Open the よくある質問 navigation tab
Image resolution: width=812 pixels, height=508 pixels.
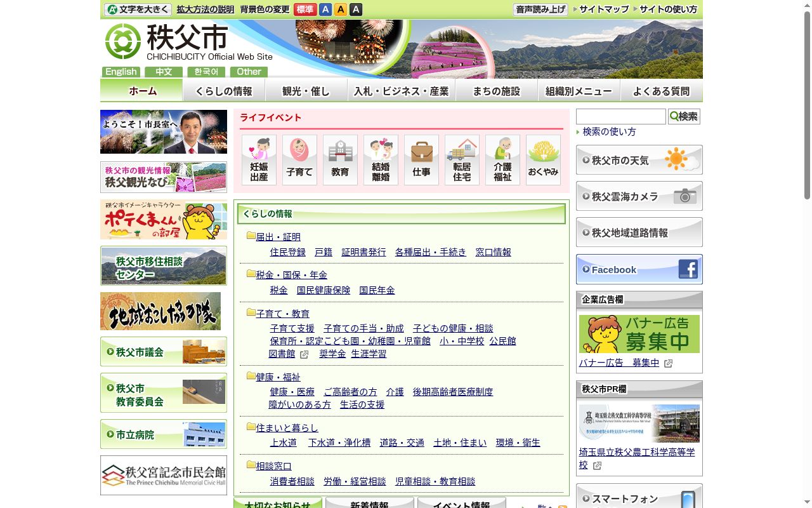coord(662,90)
